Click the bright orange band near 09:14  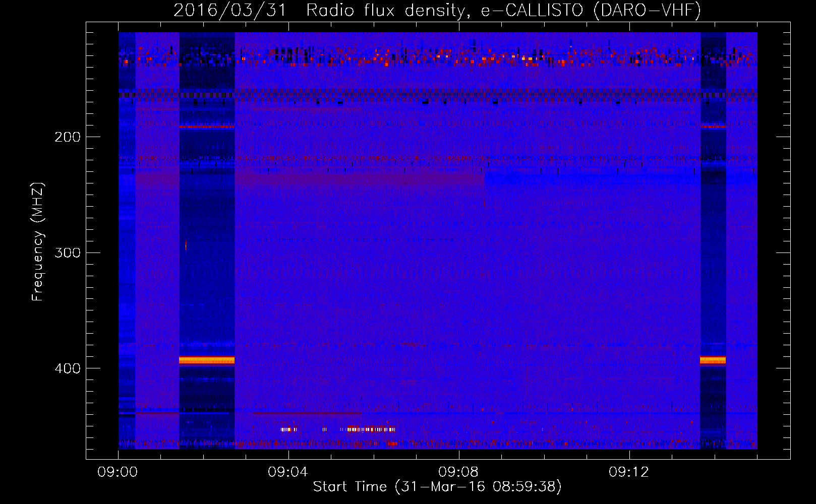[713, 360]
